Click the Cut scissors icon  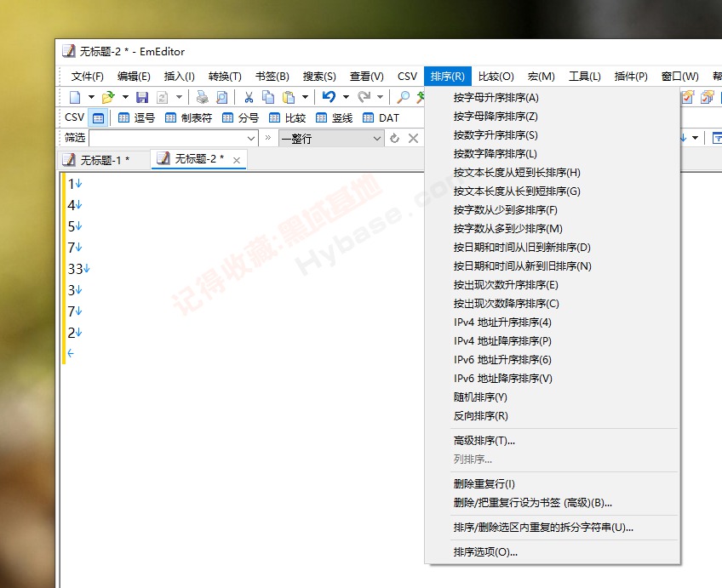click(x=249, y=97)
